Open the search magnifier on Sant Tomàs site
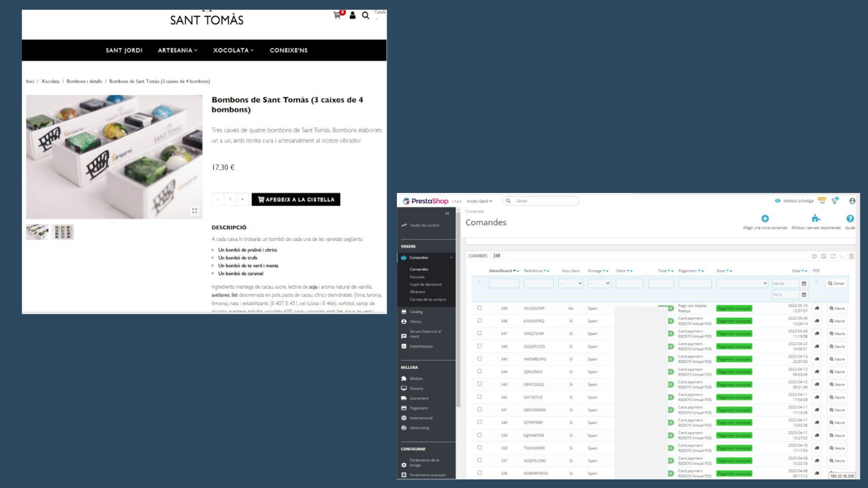Image resolution: width=868 pixels, height=488 pixels. pyautogui.click(x=365, y=15)
